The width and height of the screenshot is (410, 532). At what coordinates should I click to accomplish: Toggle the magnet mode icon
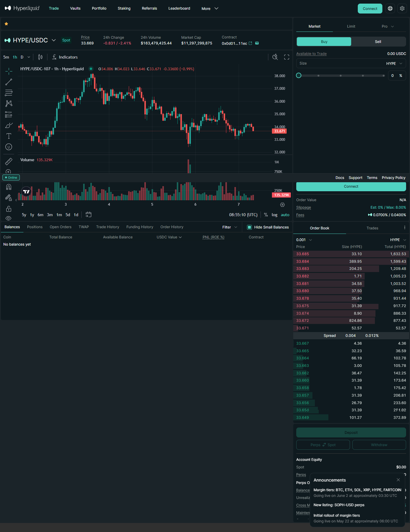point(9,187)
